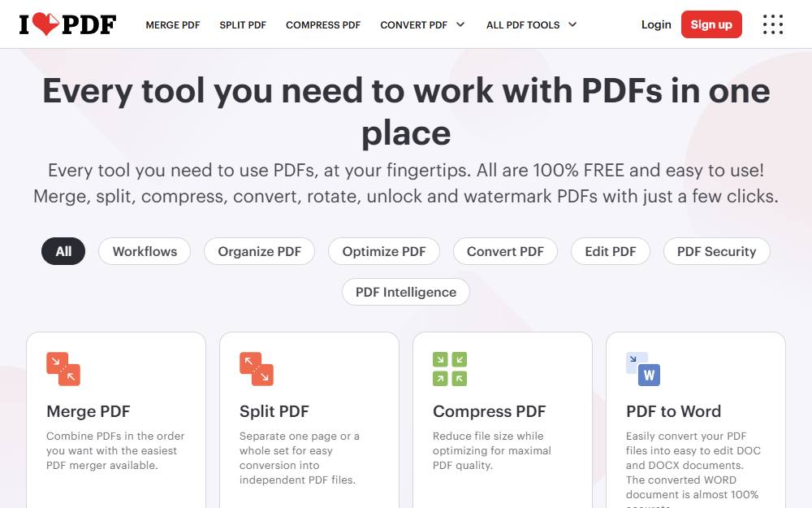Select the Workflows filter
The width and height of the screenshot is (812, 508).
coord(145,251)
